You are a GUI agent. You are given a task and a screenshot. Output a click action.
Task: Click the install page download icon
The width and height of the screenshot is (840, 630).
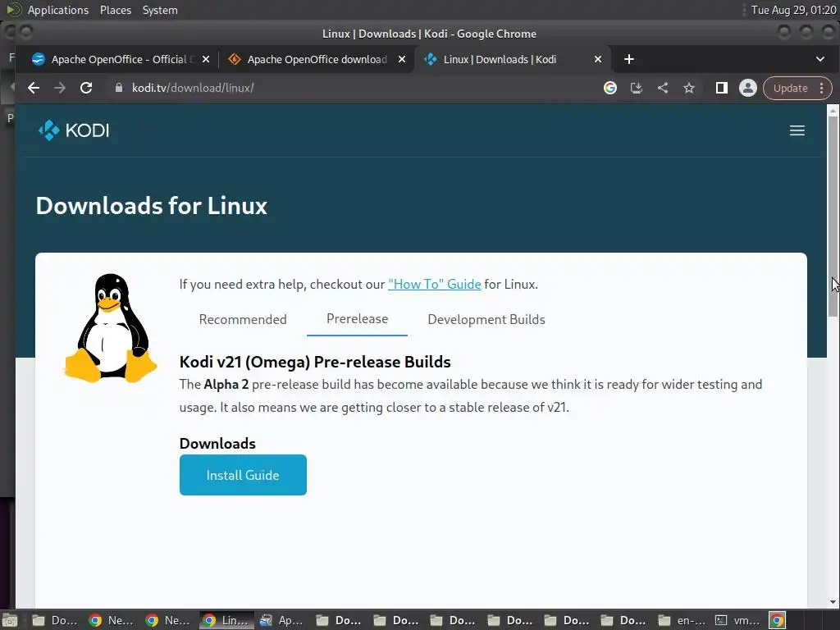tap(636, 88)
